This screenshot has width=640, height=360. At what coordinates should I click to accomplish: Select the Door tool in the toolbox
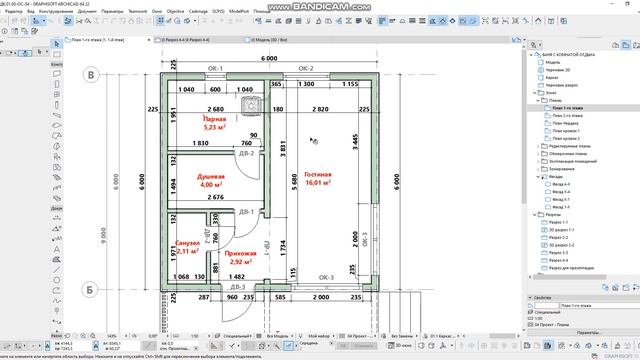coord(57,84)
